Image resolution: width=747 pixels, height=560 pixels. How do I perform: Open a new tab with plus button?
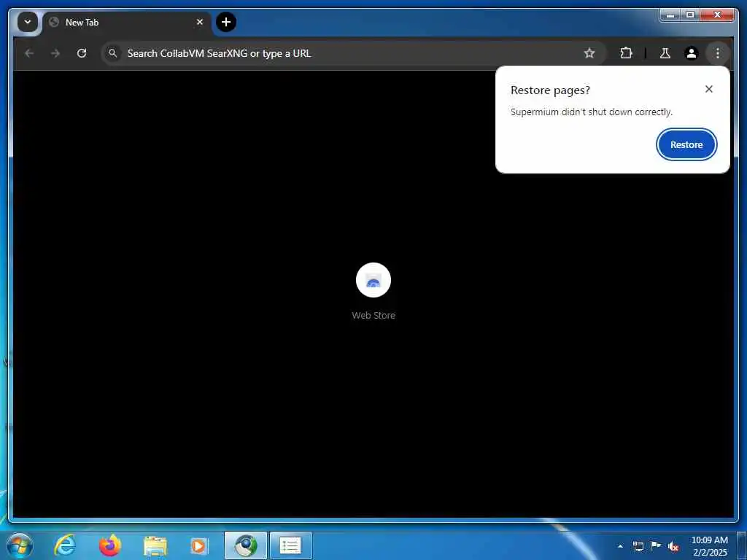pyautogui.click(x=226, y=22)
